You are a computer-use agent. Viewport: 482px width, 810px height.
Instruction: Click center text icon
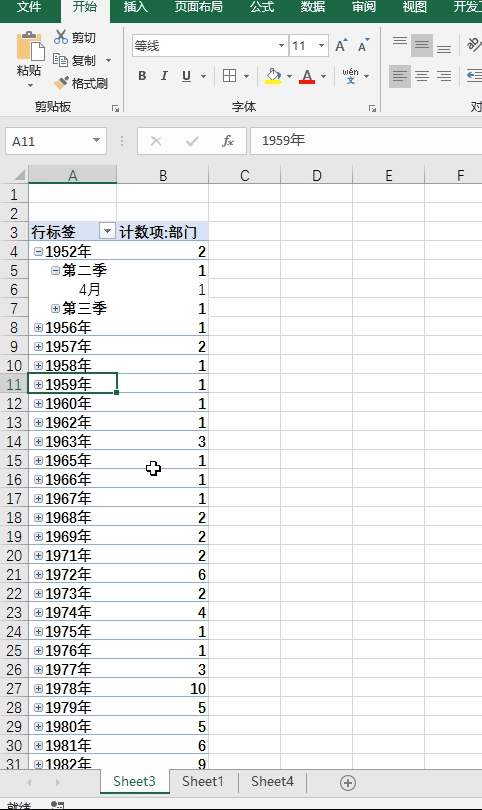pos(422,76)
